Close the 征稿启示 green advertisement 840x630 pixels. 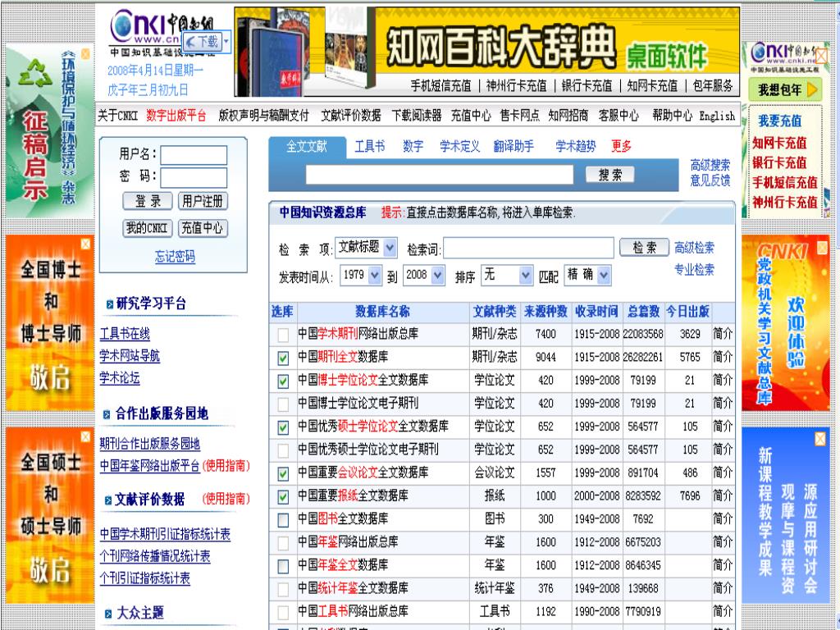(x=85, y=53)
